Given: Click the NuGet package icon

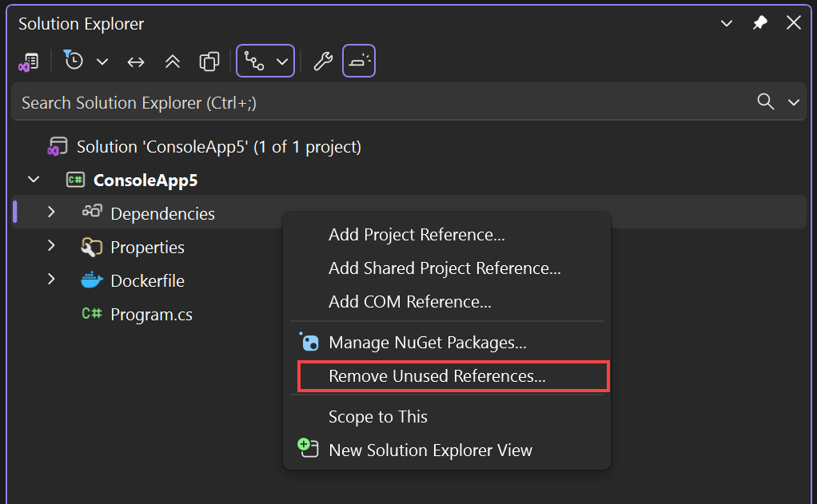Looking at the screenshot, I should [309, 342].
